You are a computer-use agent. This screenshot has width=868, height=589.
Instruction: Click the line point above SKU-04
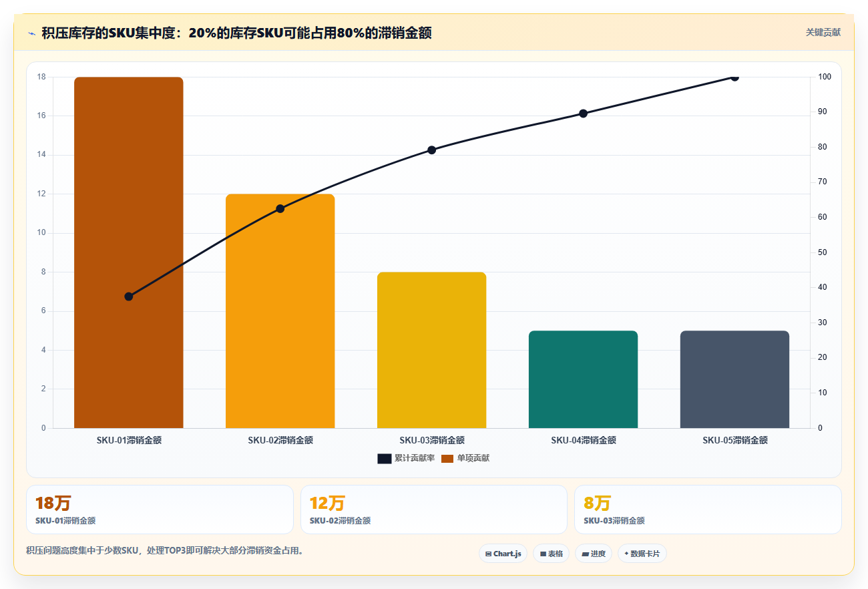pos(584,114)
